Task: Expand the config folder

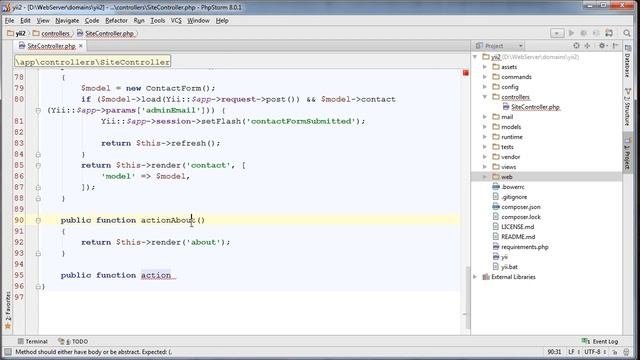Action: pos(485,87)
